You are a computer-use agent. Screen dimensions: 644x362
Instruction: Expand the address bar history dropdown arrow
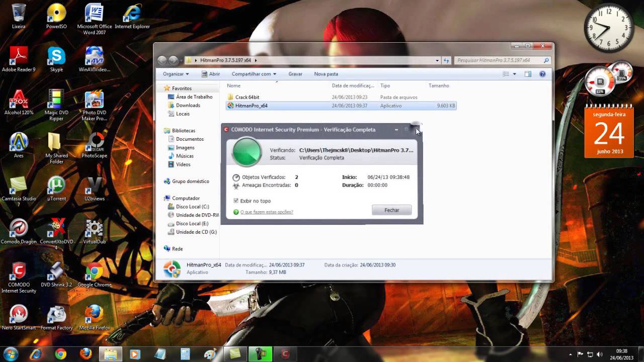click(x=437, y=60)
